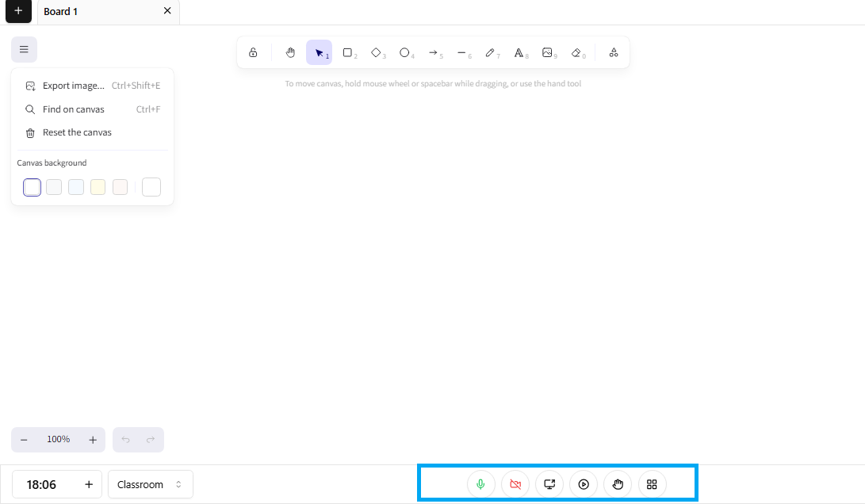Image resolution: width=865 pixels, height=504 pixels.
Task: Switch to the Board 1 tab
Action: click(x=61, y=12)
